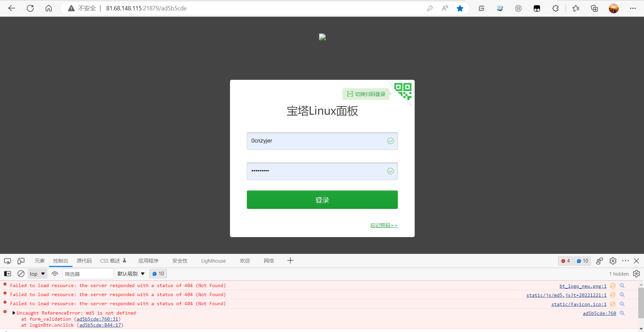Select the inspect element tool in DevTools
This screenshot has height=332, width=644.
click(7, 261)
